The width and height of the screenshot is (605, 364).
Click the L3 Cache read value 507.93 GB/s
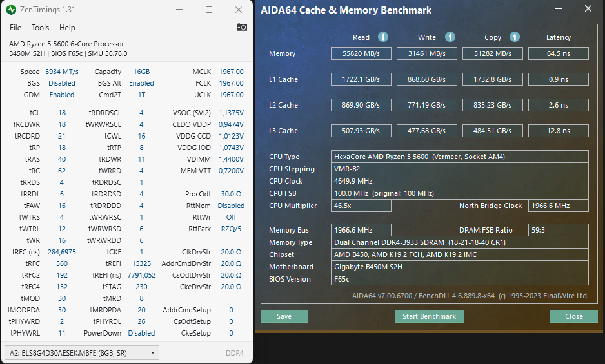(361, 131)
